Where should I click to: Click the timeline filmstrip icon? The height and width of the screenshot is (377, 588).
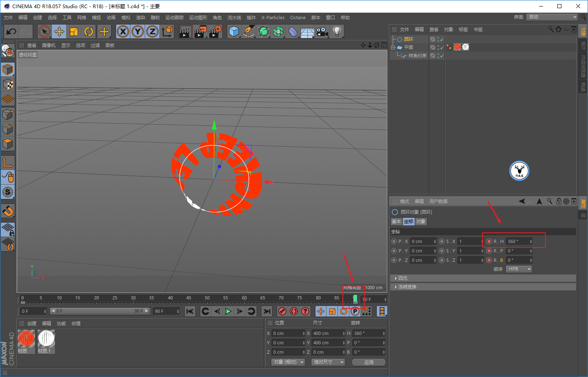(x=382, y=311)
